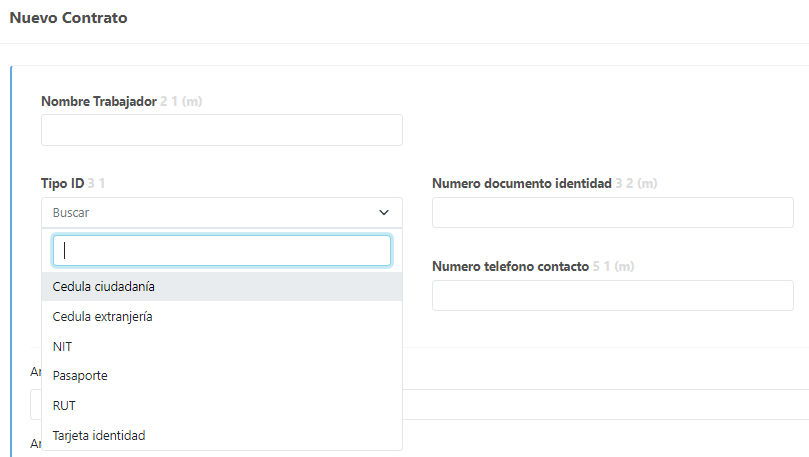Viewport: 809px width, 457px height.
Task: Click the Numero telefono contacto label
Action: point(510,267)
